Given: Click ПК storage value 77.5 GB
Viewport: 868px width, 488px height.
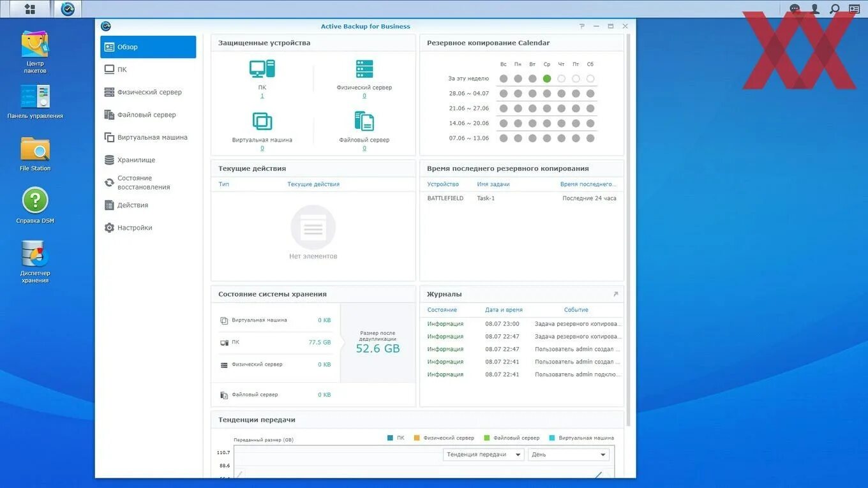Looking at the screenshot, I should [320, 343].
